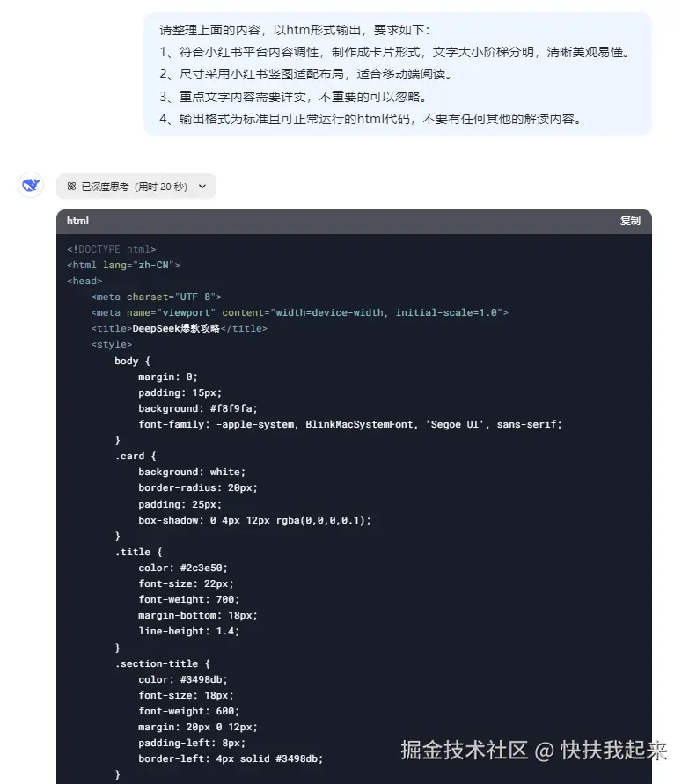Click the fourth requirement line about html代码
The height and width of the screenshot is (784, 689).
(370, 119)
